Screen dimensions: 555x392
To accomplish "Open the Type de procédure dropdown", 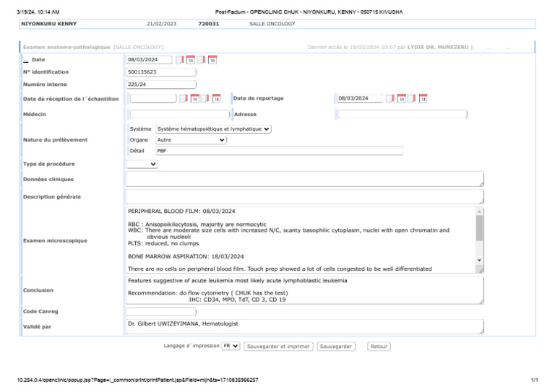I will pyautogui.click(x=142, y=164).
